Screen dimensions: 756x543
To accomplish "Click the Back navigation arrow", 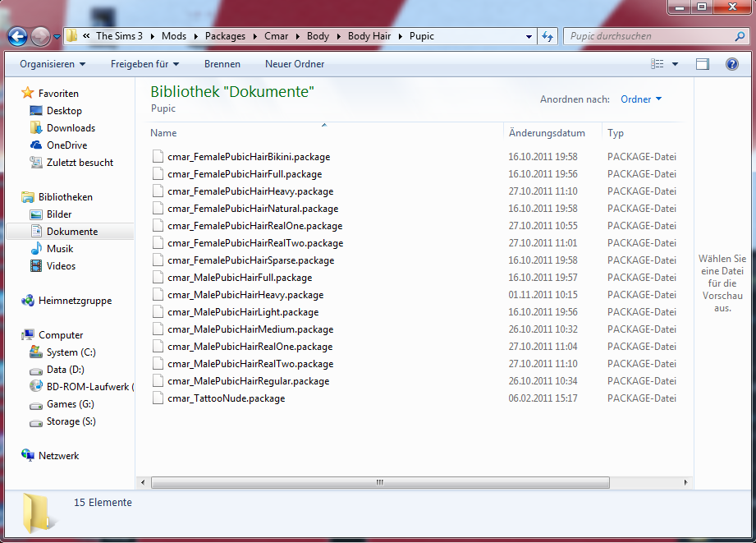I will [x=17, y=36].
